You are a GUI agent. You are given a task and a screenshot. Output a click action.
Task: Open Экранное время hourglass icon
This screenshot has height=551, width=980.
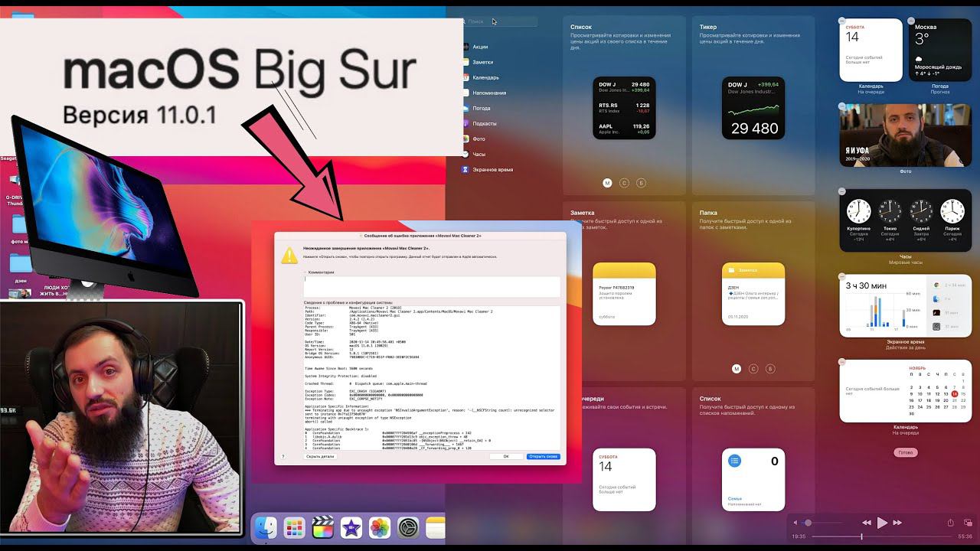(x=465, y=169)
